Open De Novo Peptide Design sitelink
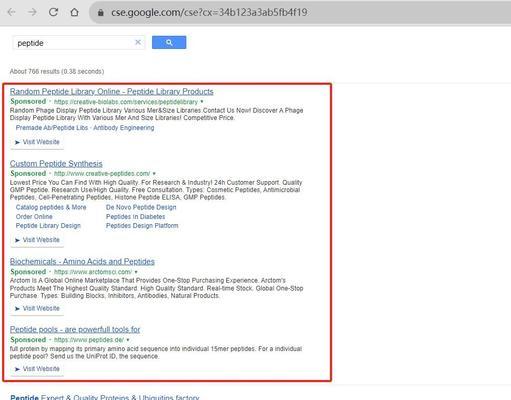This screenshot has width=511, height=400. [x=141, y=207]
